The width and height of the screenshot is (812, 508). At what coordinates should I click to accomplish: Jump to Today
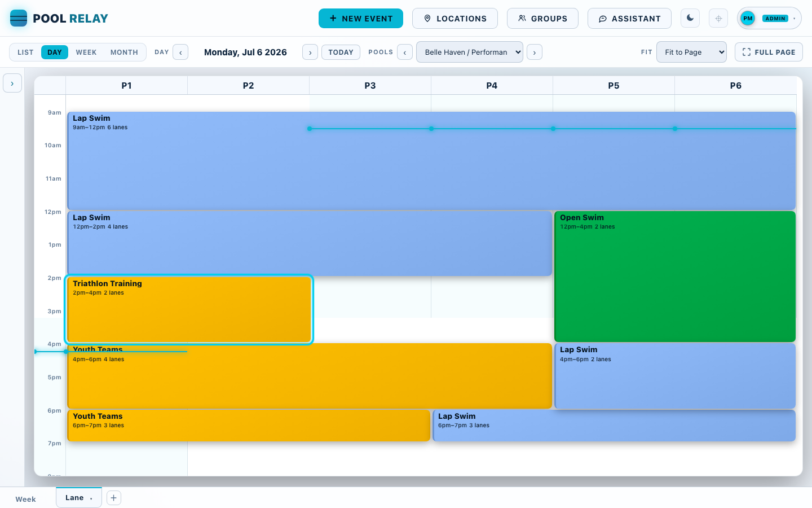click(341, 52)
